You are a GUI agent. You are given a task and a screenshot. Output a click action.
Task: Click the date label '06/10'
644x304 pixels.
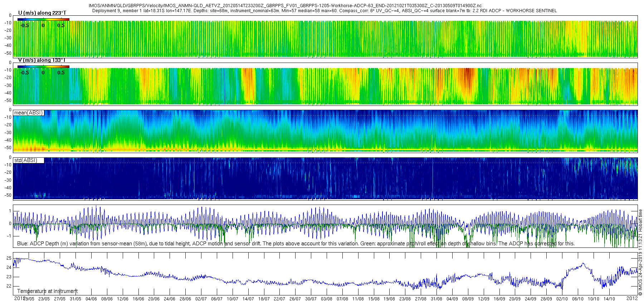tap(578, 299)
